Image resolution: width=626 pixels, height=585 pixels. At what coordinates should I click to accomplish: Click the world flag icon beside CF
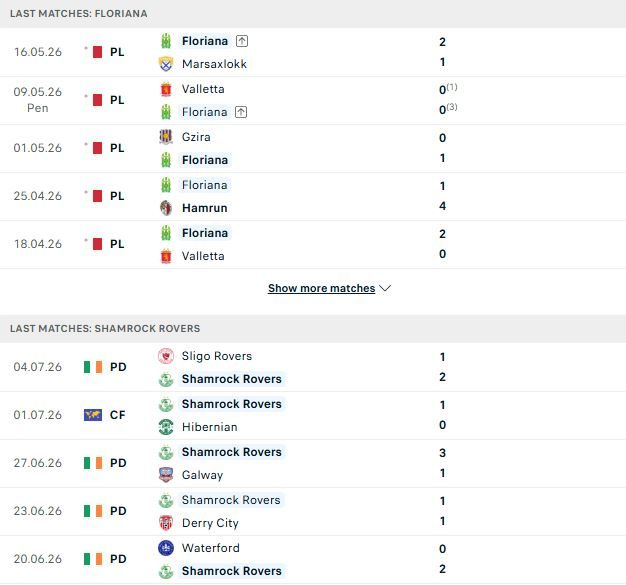pyautogui.click(x=93, y=415)
